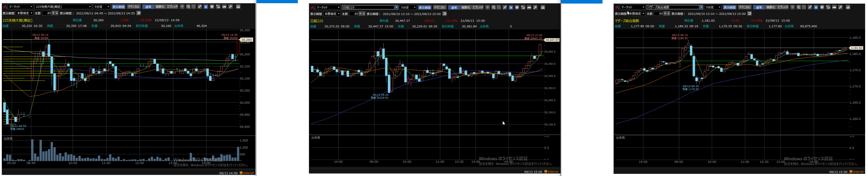The image size is (868, 176).
Task: Toggle 表示期間 button in マザーズ総合指数 chart
Action: (x=729, y=7)
